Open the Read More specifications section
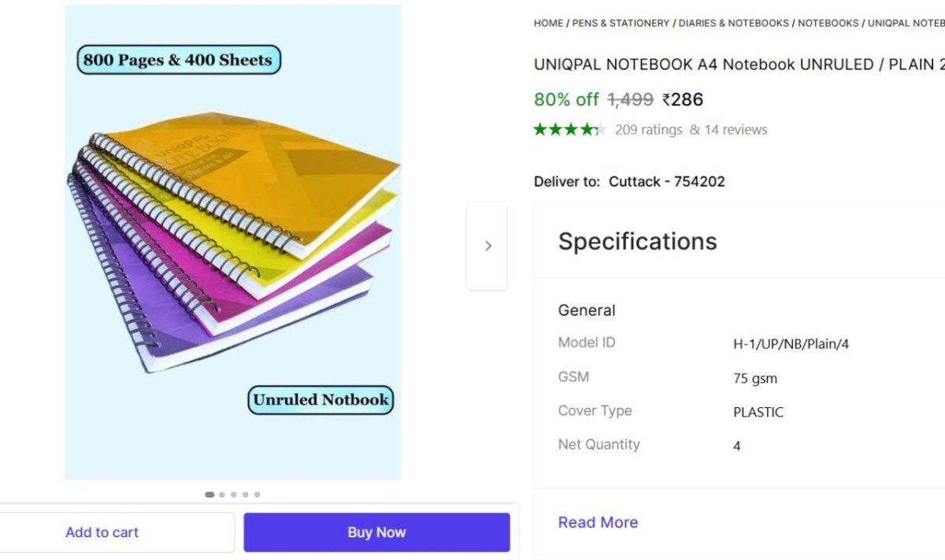The width and height of the screenshot is (945, 560). coord(598,522)
